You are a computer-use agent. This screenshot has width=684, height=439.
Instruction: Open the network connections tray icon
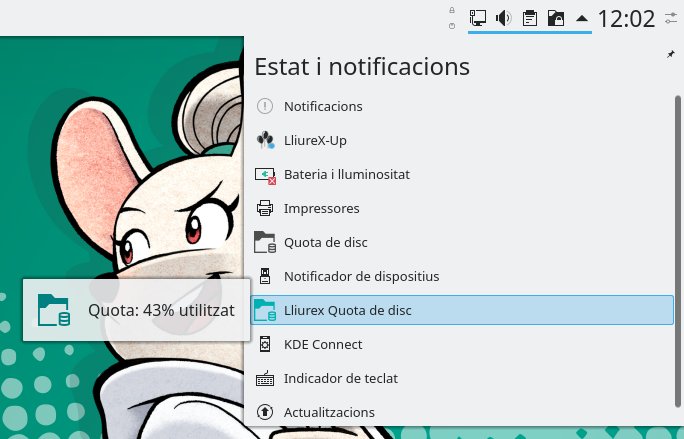click(478, 18)
